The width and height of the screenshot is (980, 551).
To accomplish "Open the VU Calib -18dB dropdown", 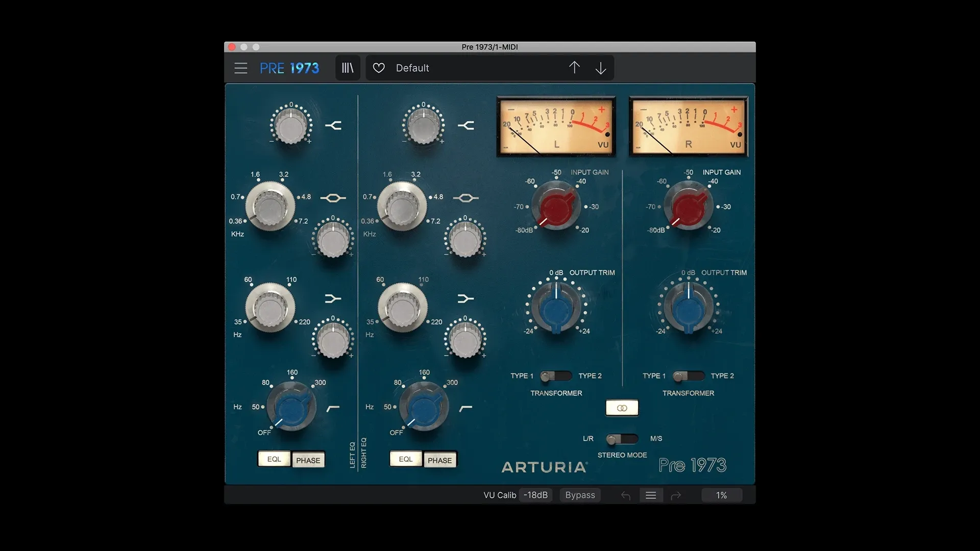I will tap(535, 495).
